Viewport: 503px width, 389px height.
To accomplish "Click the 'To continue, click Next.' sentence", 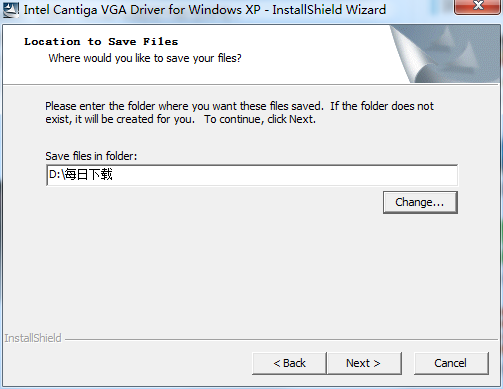I will [260, 119].
